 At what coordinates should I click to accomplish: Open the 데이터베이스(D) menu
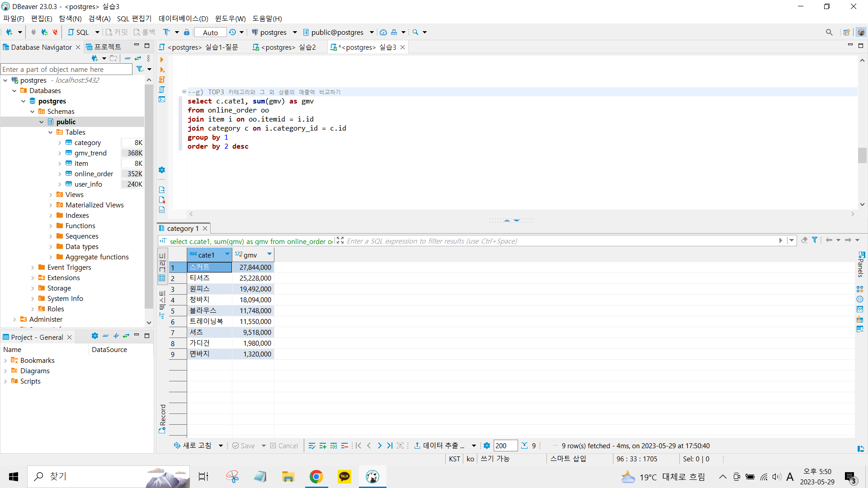pos(183,19)
